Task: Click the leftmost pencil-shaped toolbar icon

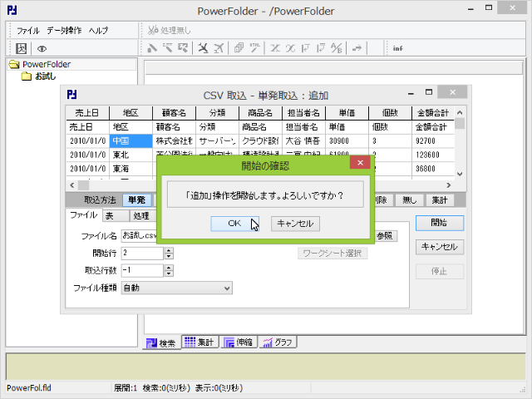Action: coord(151,48)
